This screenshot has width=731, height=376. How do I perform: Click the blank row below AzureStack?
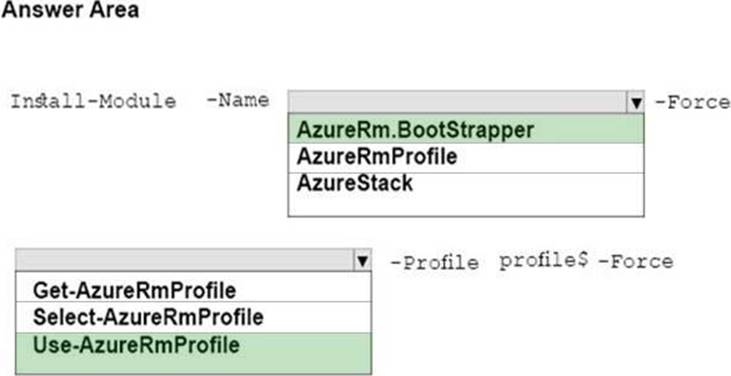tap(466, 205)
